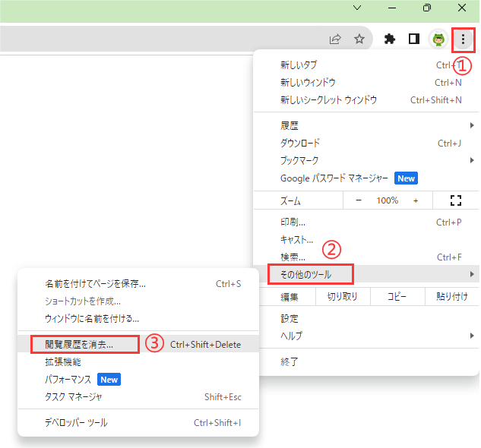Image resolution: width=481 pixels, height=448 pixels.
Task: Select ウィンドウに名前を付ける...
Action: [x=138, y=319]
